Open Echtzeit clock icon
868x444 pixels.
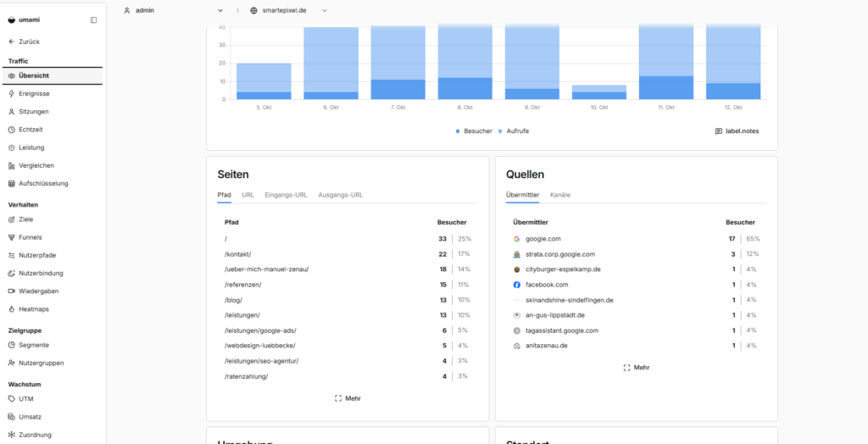(x=12, y=130)
